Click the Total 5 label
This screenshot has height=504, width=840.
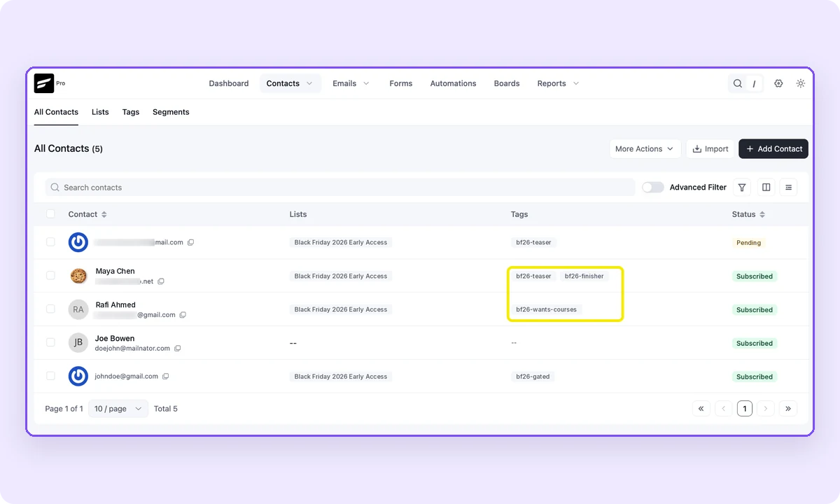[166, 409]
